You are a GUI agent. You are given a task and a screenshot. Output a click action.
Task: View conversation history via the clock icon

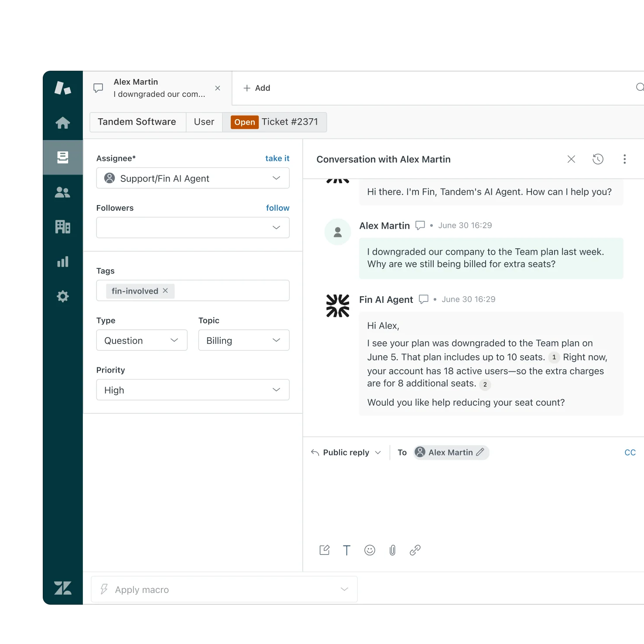tap(598, 159)
